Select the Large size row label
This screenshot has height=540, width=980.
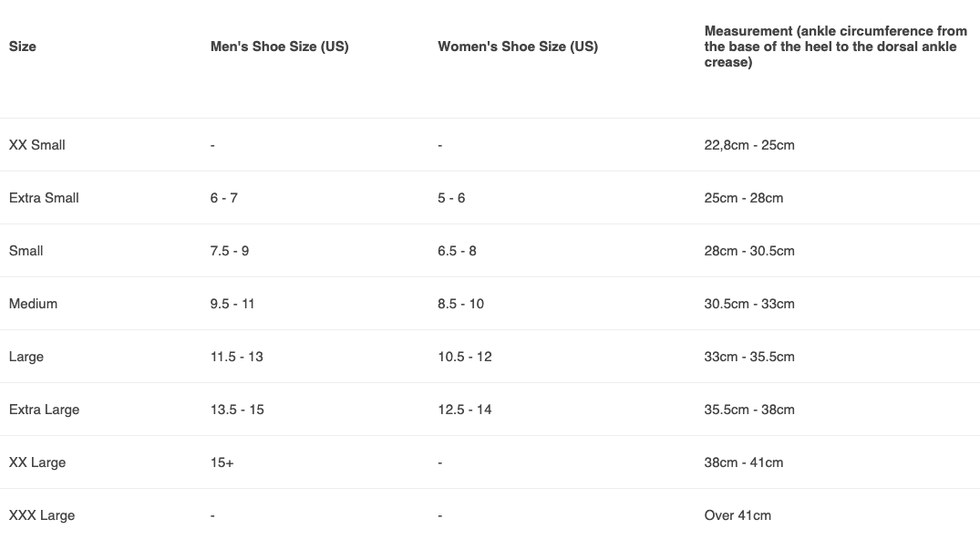26,357
